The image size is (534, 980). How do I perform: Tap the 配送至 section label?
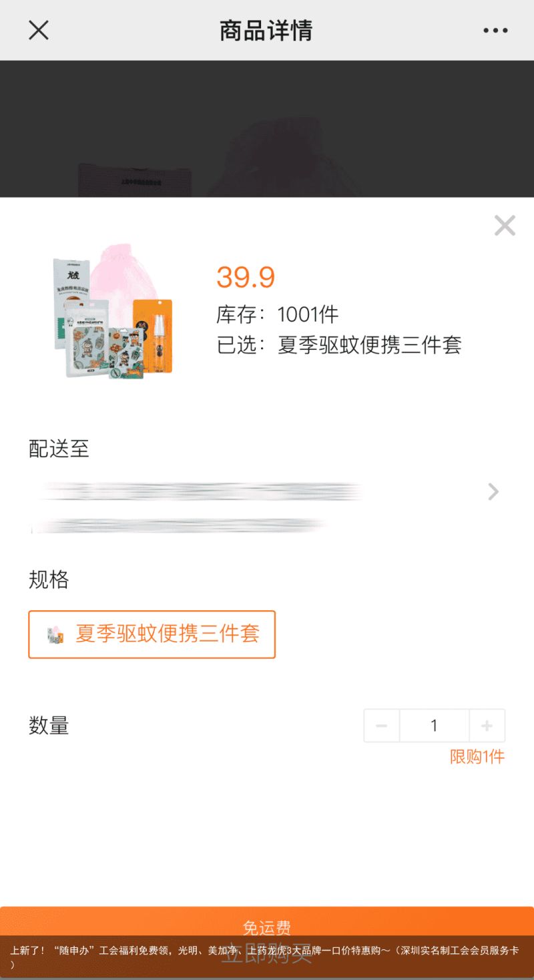[x=59, y=449]
